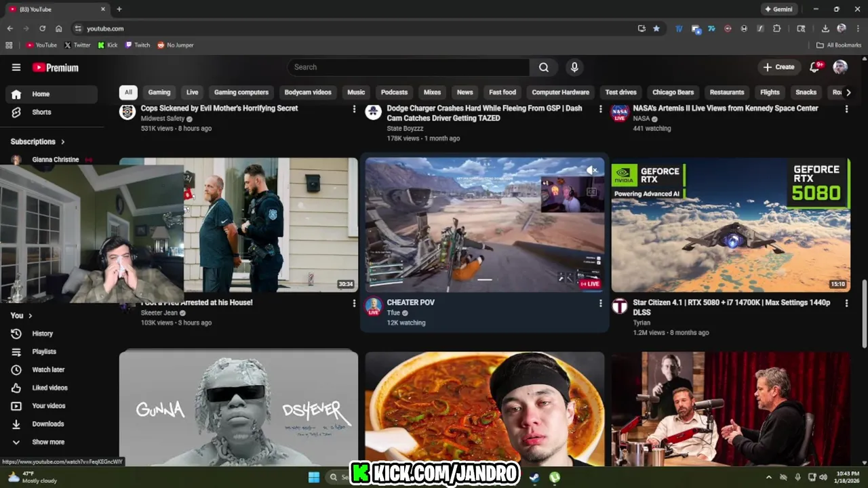Open more options for Dodge Charger video
This screenshot has width=868, height=488.
(600, 108)
